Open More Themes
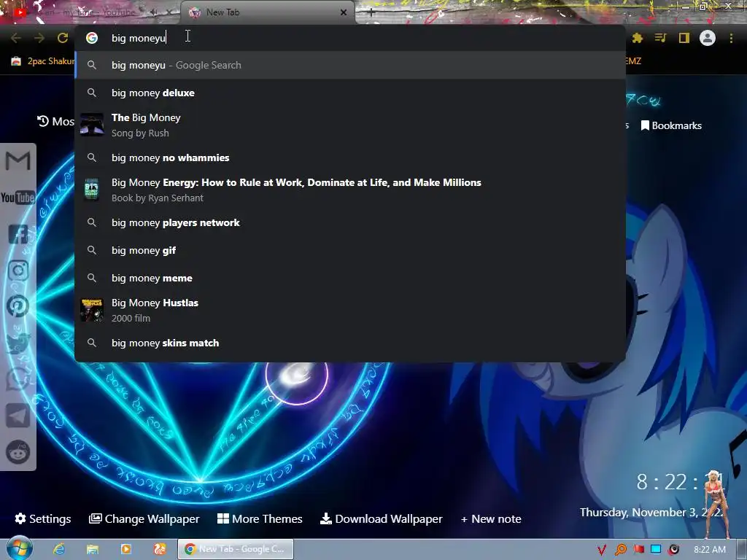The image size is (747, 560). pyautogui.click(x=260, y=518)
